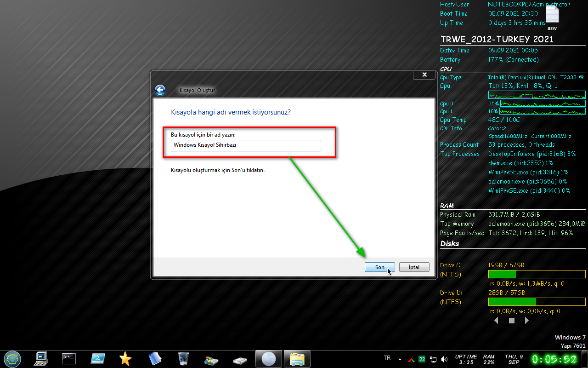The image size is (588, 368).
Task: Click the TR language indicator
Action: pyautogui.click(x=387, y=358)
